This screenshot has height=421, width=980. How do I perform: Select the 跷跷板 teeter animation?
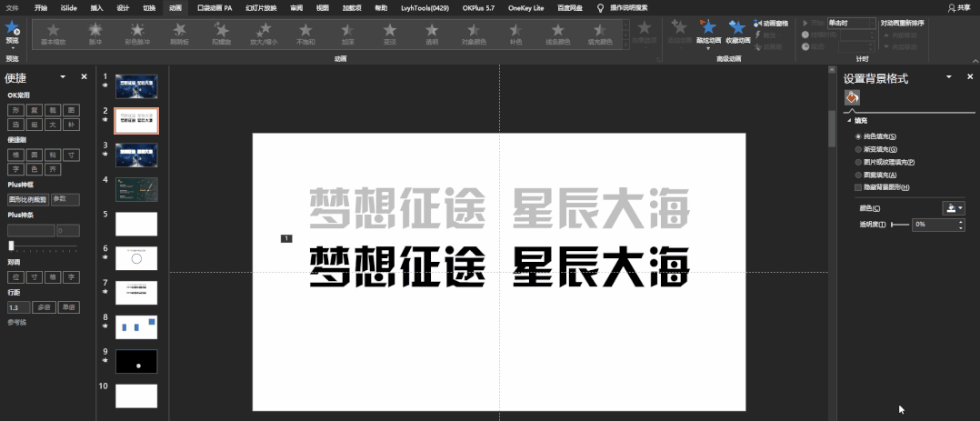click(x=179, y=35)
